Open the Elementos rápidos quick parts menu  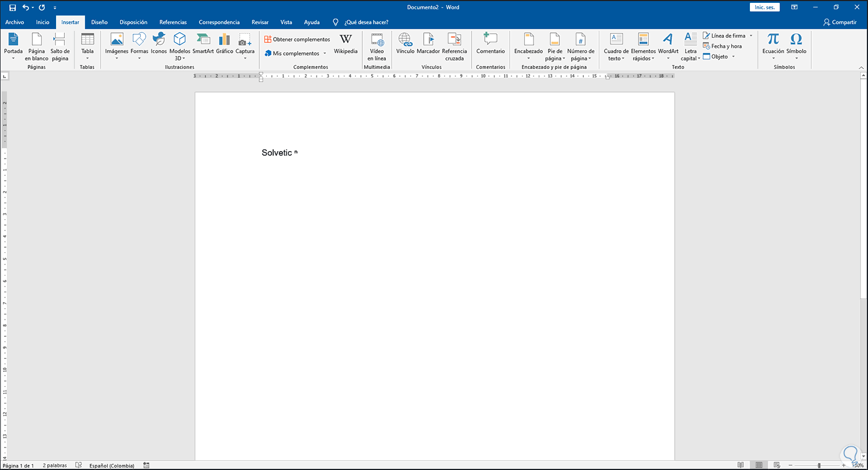643,46
